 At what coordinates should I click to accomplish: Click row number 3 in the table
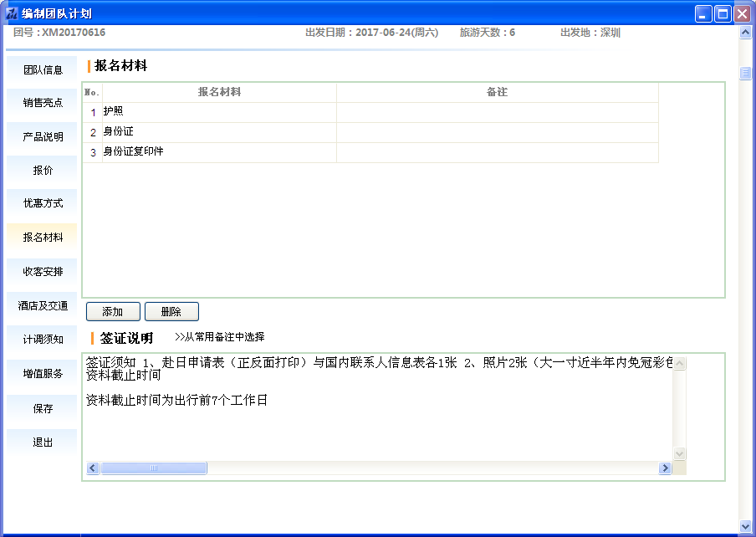[93, 153]
